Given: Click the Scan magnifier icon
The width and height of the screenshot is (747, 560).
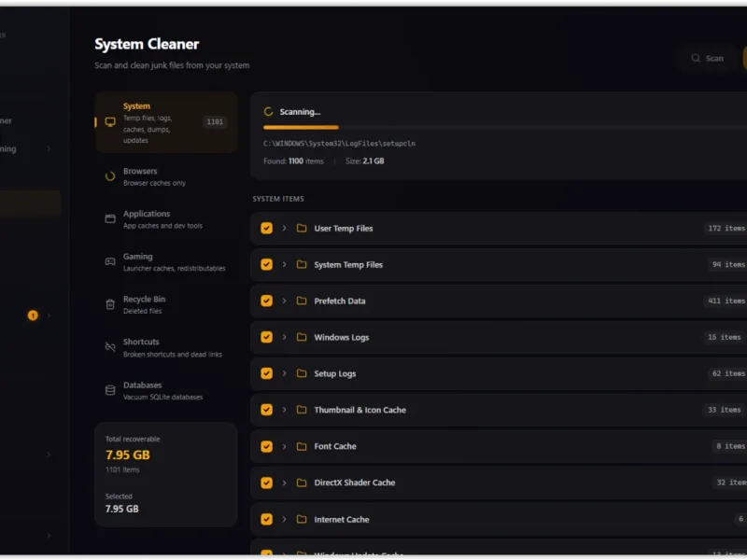Looking at the screenshot, I should (x=696, y=58).
